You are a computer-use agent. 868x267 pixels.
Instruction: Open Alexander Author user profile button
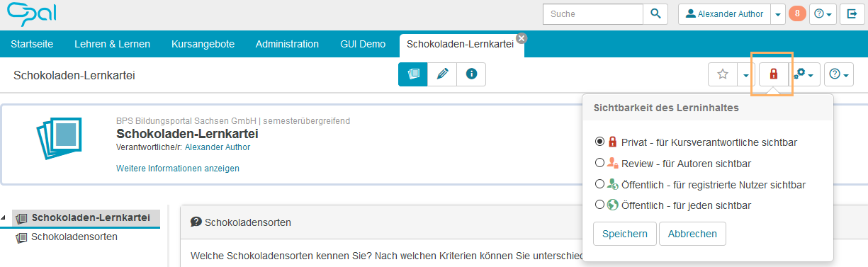(723, 13)
